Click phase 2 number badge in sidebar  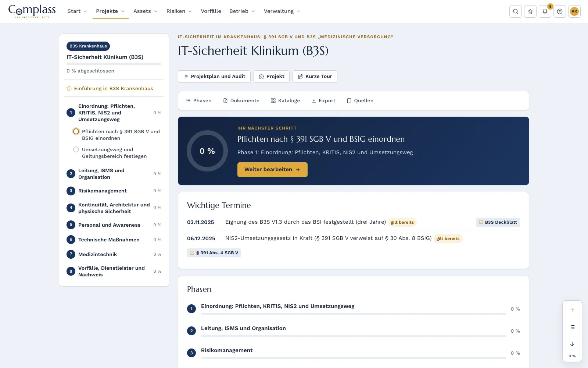click(71, 174)
